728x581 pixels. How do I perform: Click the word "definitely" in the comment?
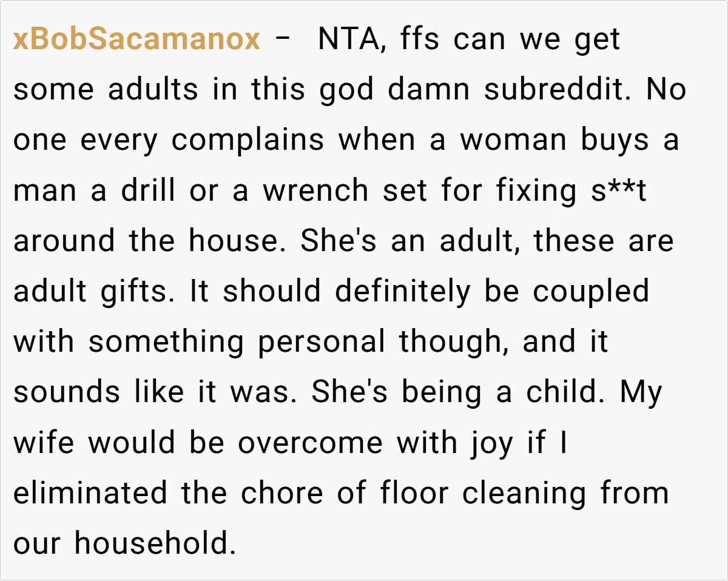[402, 292]
